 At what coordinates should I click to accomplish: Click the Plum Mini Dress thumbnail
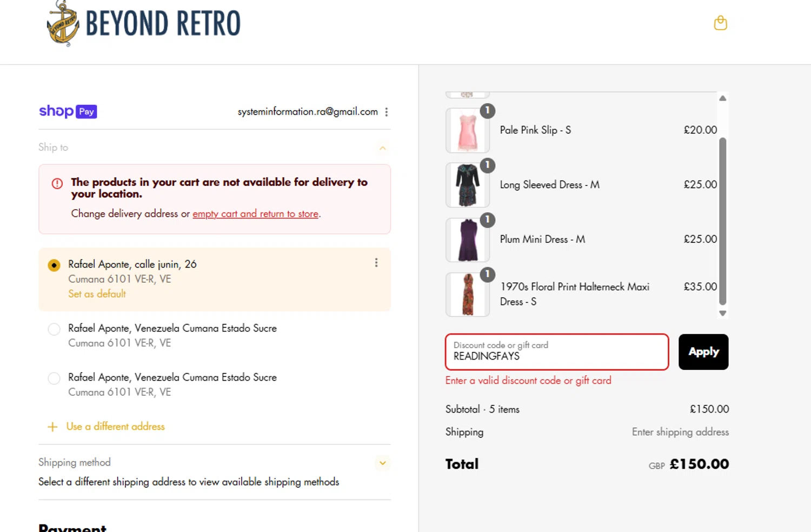468,240
